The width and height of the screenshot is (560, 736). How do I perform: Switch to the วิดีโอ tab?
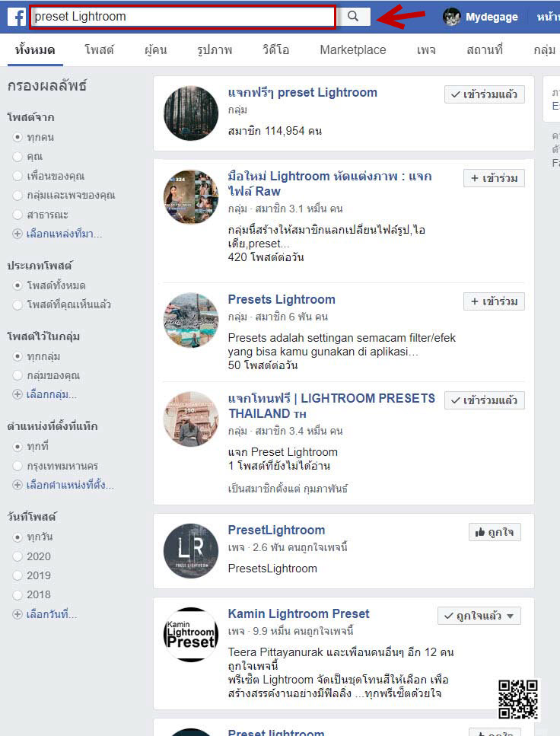coord(275,49)
